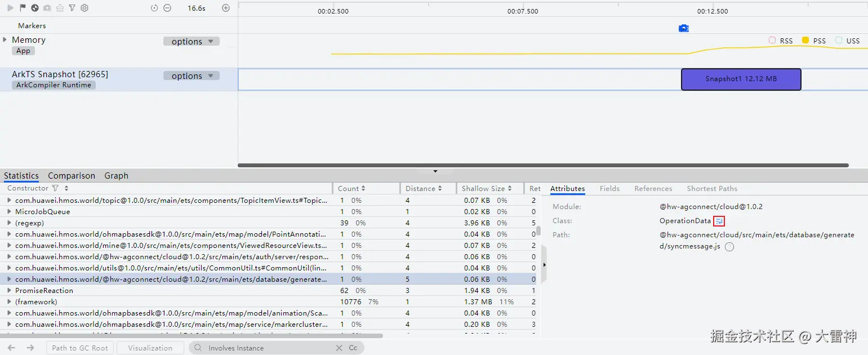Sort by Constructor column arrows
The image size is (868, 355).
pyautogui.click(x=66, y=188)
